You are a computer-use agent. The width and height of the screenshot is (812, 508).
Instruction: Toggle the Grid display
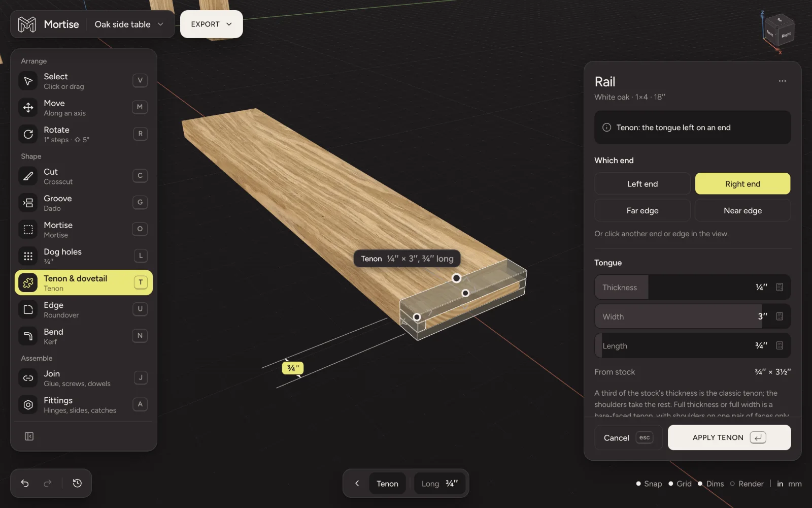[680, 484]
